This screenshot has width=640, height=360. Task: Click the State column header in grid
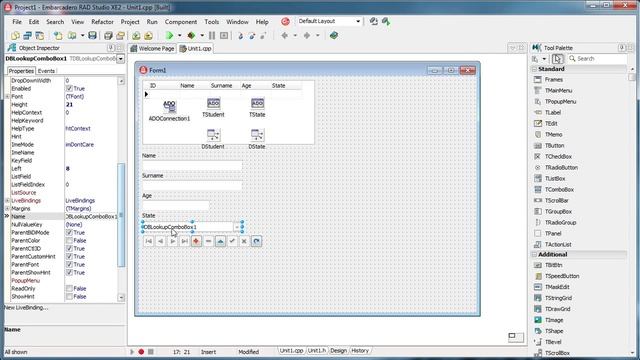point(278,86)
